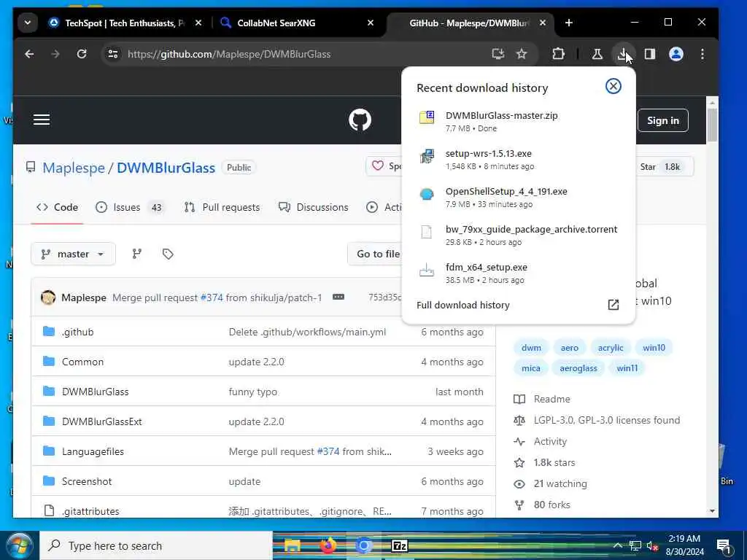Click the aeroglass topic tag
Viewport: 747px width, 560px height.
[578, 368]
